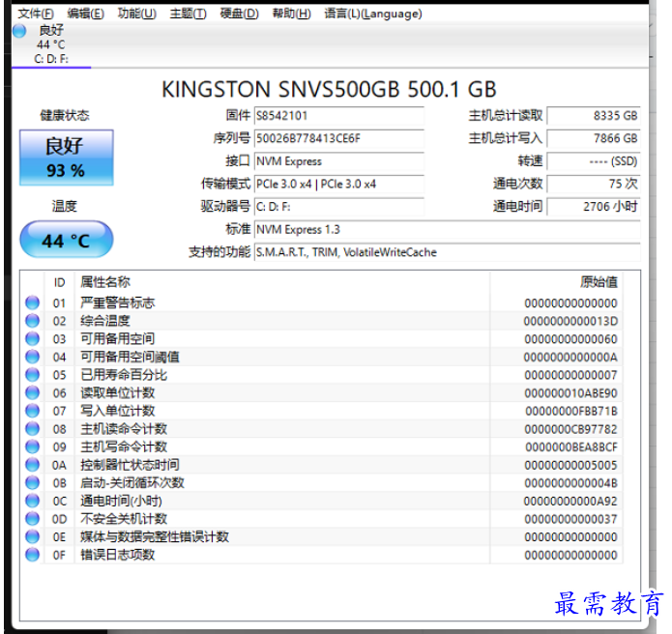Image resolution: width=672 pixels, height=634 pixels.
Task: Open the 文件(F) menu
Action: (x=36, y=14)
